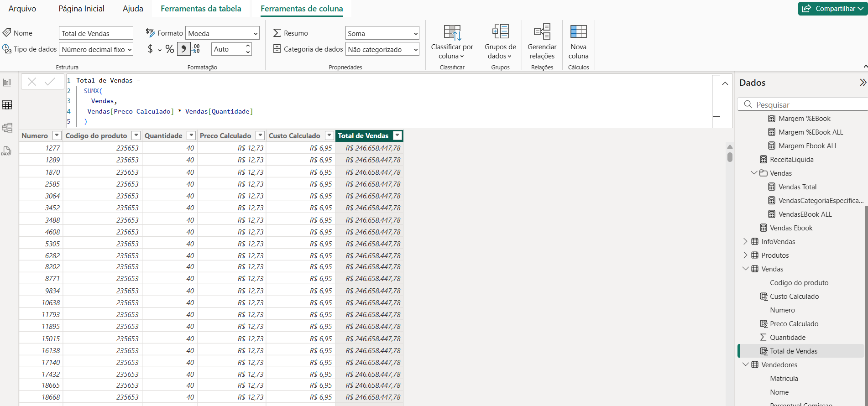The image size is (868, 406).
Task: Open Gerenciar relações
Action: (x=542, y=42)
